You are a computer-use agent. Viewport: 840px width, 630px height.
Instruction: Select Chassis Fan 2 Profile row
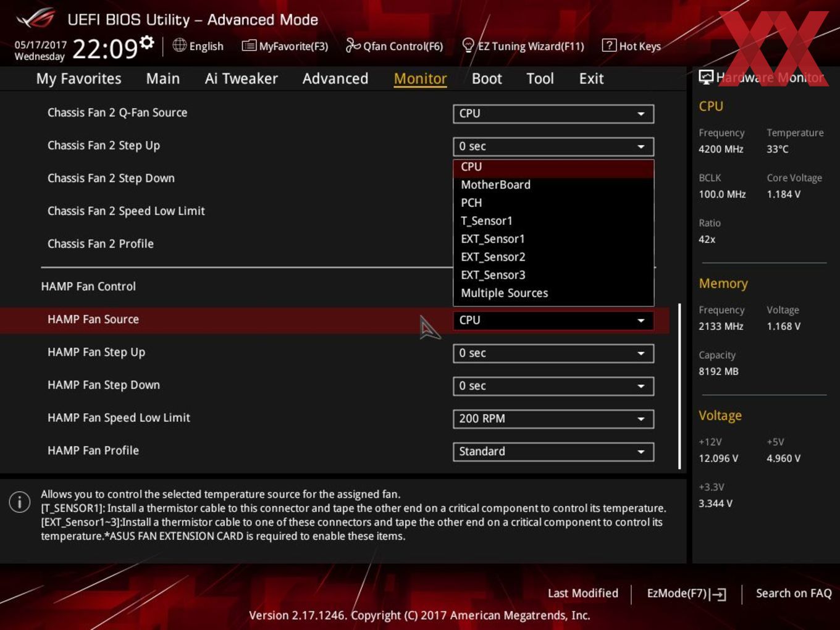click(101, 244)
